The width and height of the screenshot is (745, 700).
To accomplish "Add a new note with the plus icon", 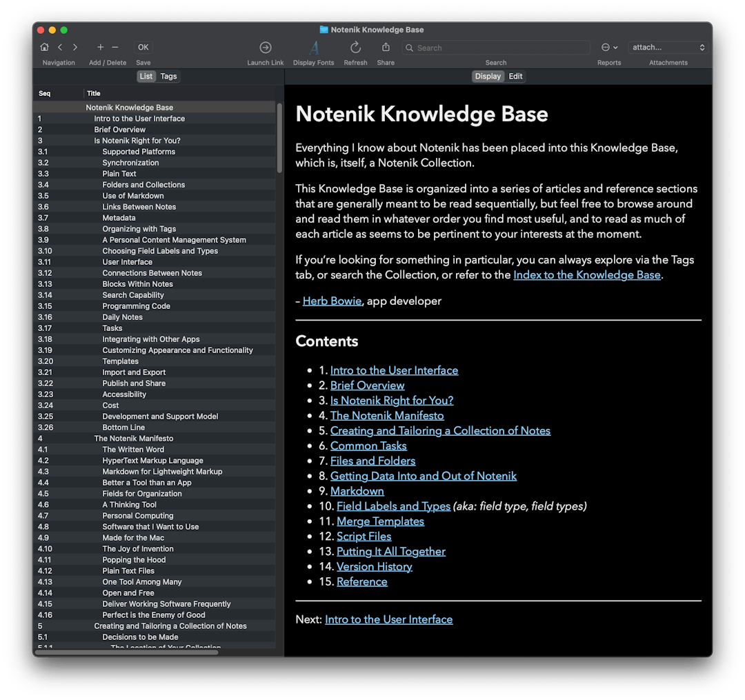I will [100, 48].
